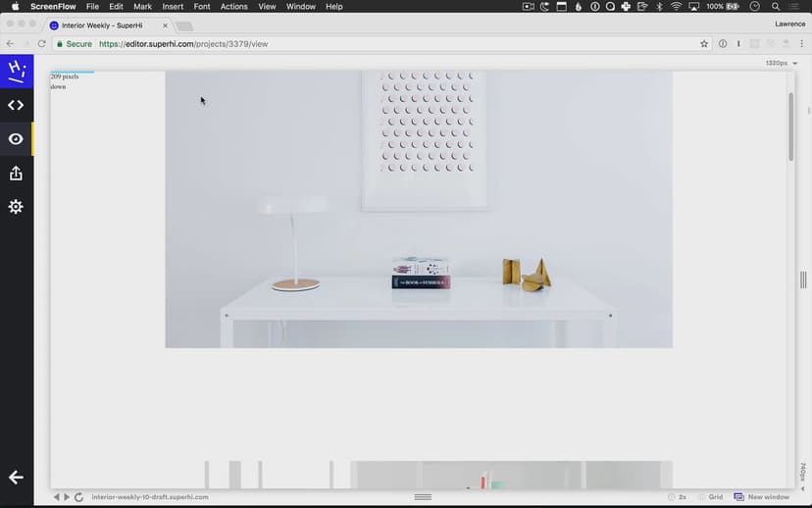Bookmark this page with the star icon
Image resolution: width=812 pixels, height=508 pixels.
pyautogui.click(x=704, y=44)
